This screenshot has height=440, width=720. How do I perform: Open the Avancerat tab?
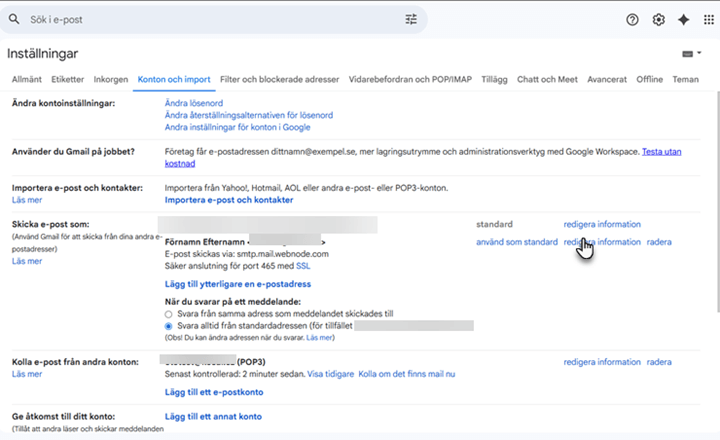pos(607,79)
